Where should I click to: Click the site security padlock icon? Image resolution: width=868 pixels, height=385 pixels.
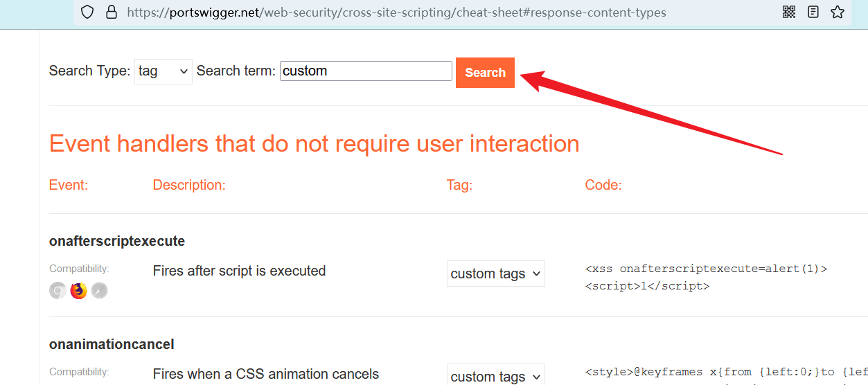click(x=111, y=12)
